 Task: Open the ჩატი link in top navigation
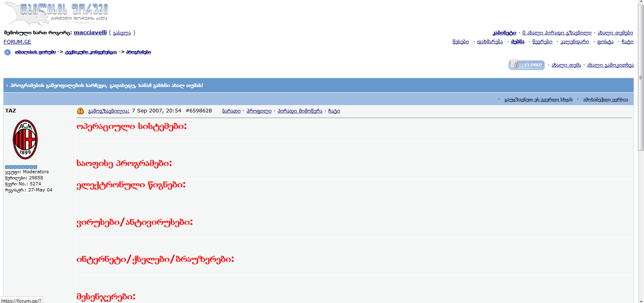coord(627,42)
